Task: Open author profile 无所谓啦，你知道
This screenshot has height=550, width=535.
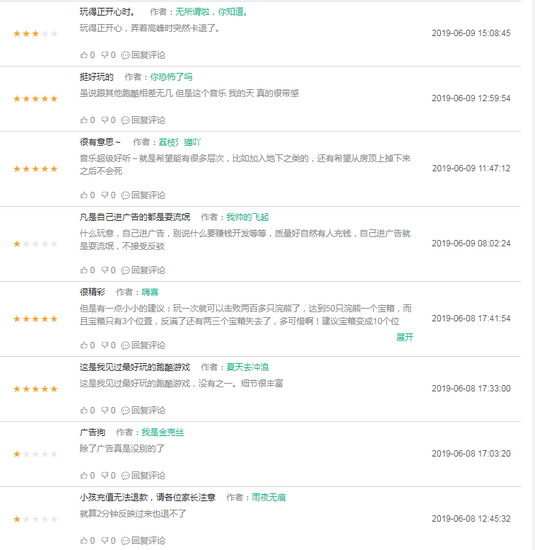Action: coord(211,12)
